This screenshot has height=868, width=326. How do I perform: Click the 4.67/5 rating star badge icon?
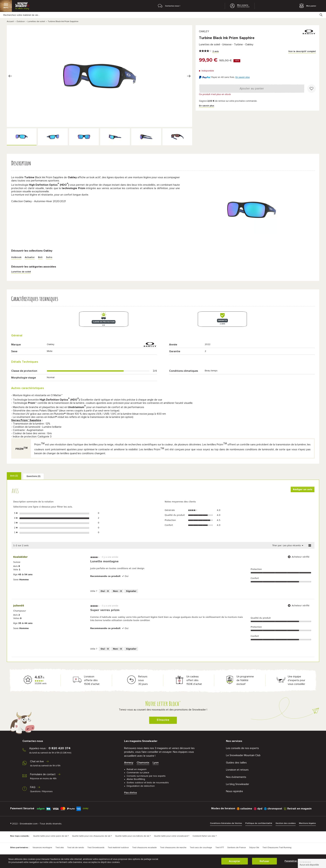(28, 680)
